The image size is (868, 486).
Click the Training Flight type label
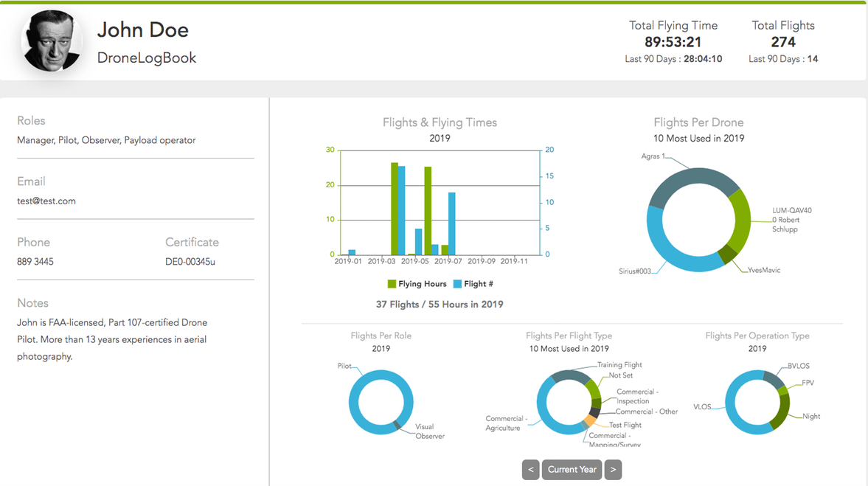tap(619, 365)
